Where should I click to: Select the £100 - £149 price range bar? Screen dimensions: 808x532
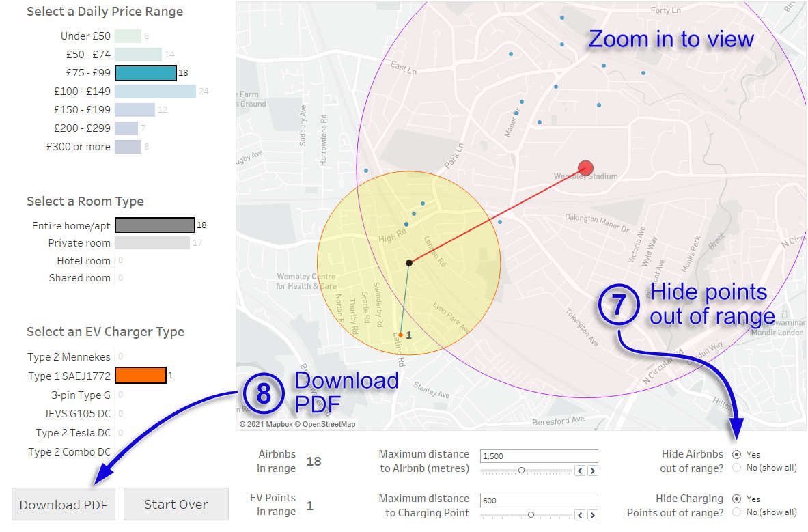[155, 91]
